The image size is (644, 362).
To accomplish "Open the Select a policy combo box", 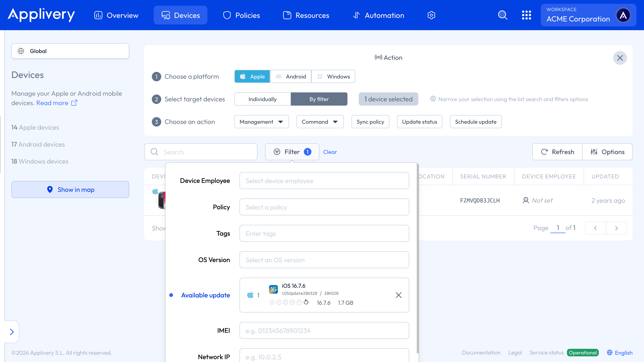I will click(324, 207).
